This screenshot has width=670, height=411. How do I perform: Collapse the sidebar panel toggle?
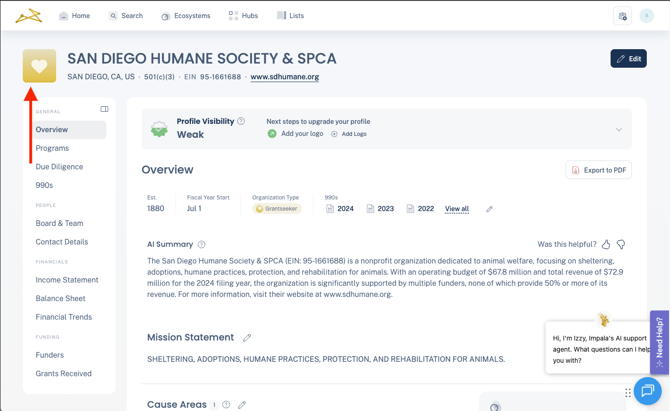point(104,109)
